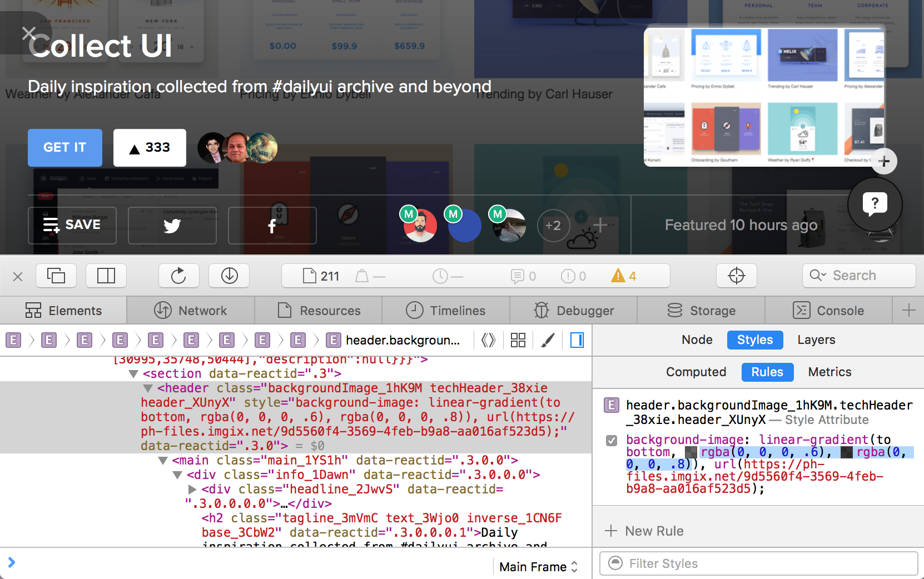The height and width of the screenshot is (579, 924).
Task: Collapse the header backgroundImage node
Action: [x=148, y=388]
